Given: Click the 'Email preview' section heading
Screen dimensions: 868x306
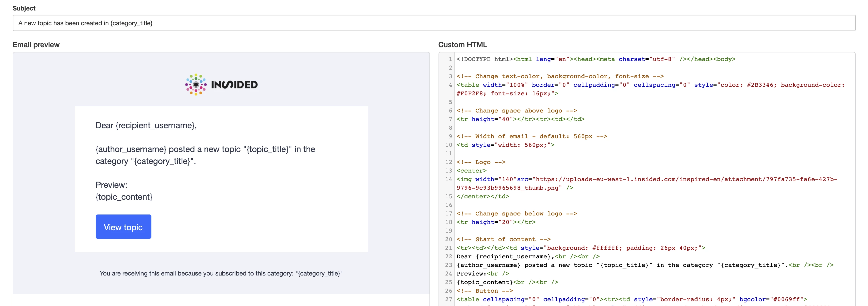Looking at the screenshot, I should [x=36, y=44].
